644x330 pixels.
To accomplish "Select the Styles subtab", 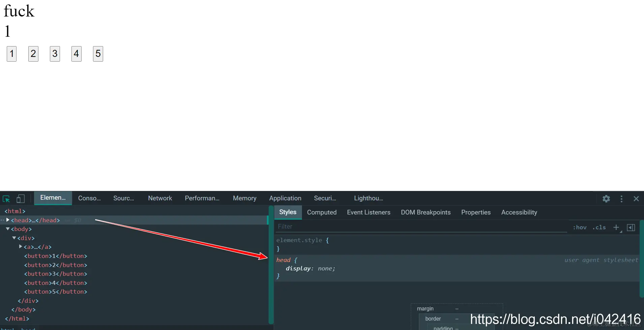I will pos(288,212).
